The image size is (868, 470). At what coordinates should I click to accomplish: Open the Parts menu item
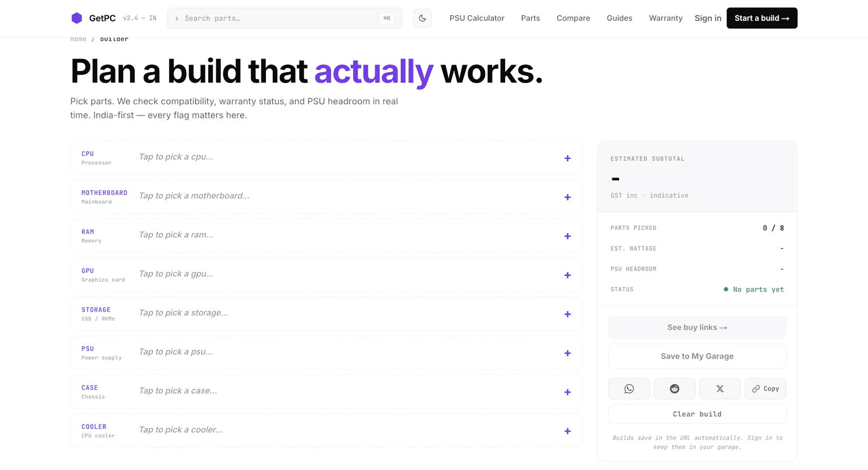[531, 18]
